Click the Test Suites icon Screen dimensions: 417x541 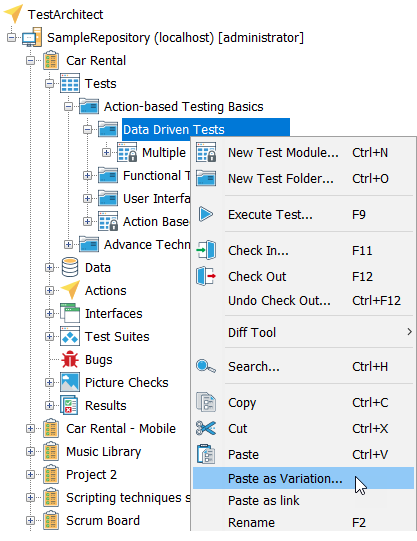(70, 336)
